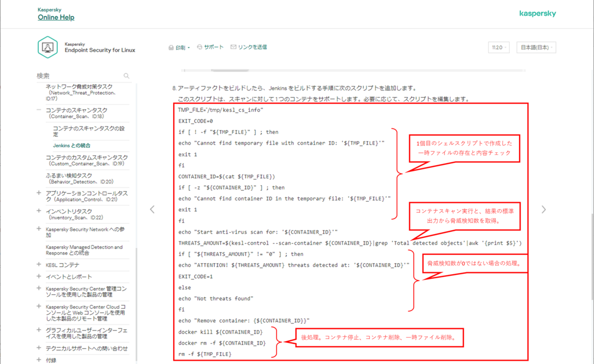
Task: Expand Kaspersky Security Center 管理コンソール section
Action: click(x=39, y=288)
